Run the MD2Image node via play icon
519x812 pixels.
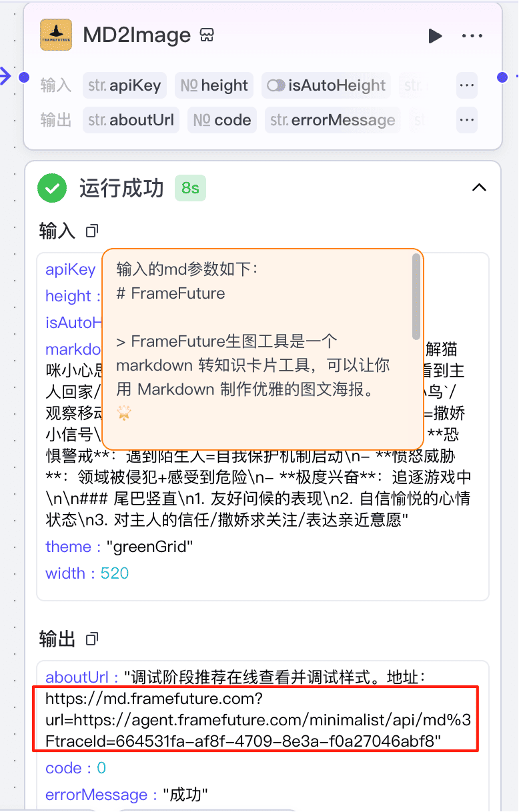436,36
